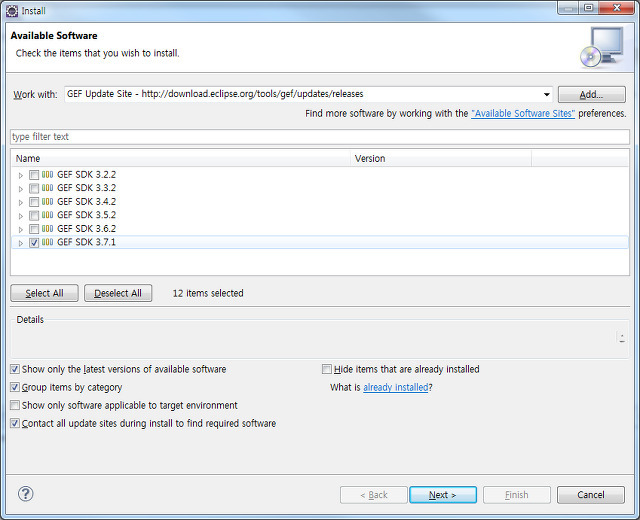Open the Available Software Sites link
The width and height of the screenshot is (640, 520).
point(523,113)
